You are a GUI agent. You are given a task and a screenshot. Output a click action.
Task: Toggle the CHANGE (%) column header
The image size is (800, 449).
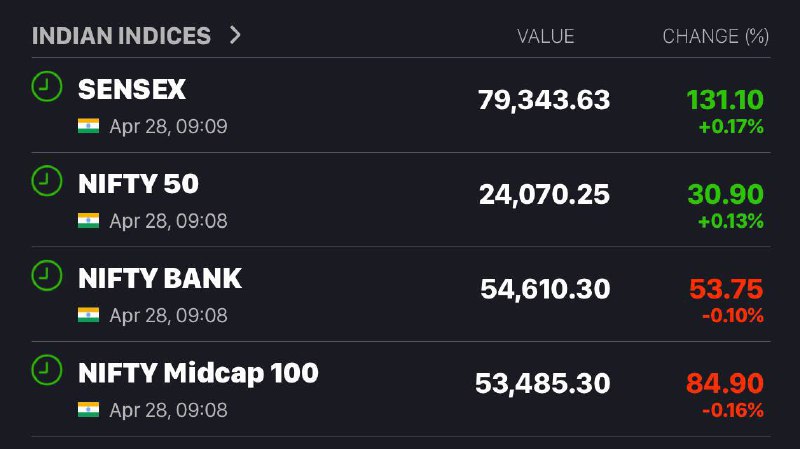pos(715,36)
